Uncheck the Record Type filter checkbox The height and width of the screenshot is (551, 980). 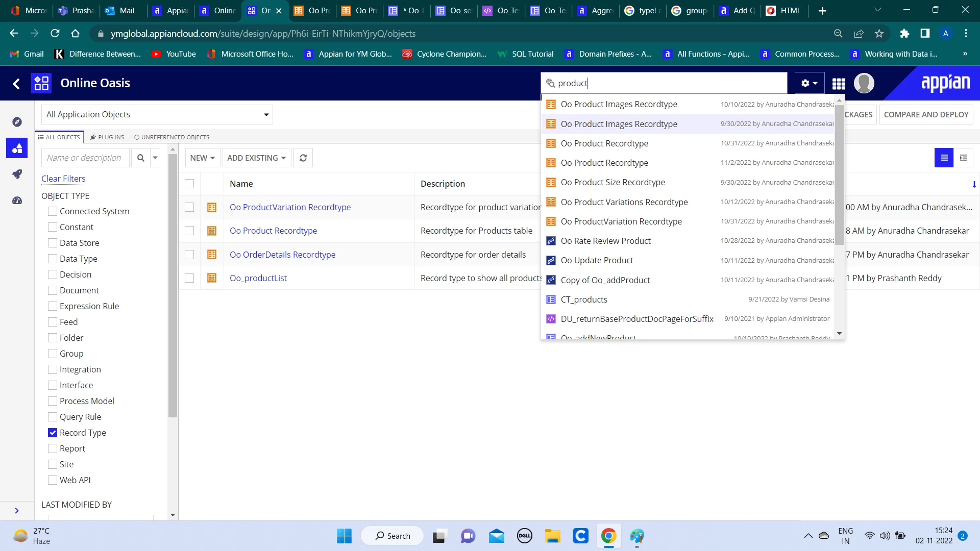pyautogui.click(x=53, y=433)
